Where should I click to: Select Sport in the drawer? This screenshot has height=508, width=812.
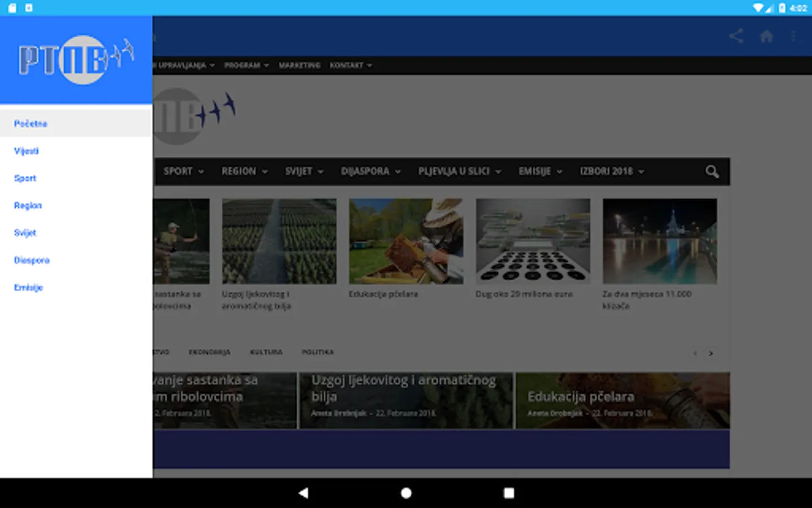click(76, 178)
